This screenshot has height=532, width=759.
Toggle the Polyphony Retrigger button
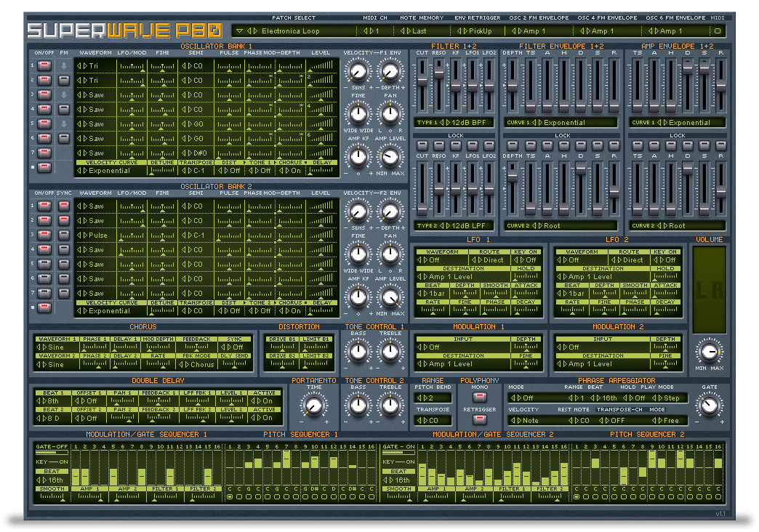click(x=480, y=419)
